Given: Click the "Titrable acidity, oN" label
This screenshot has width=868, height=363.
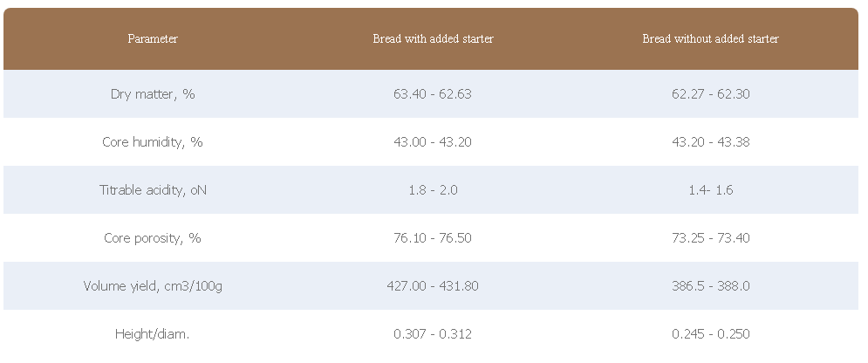Looking at the screenshot, I should point(153,190).
